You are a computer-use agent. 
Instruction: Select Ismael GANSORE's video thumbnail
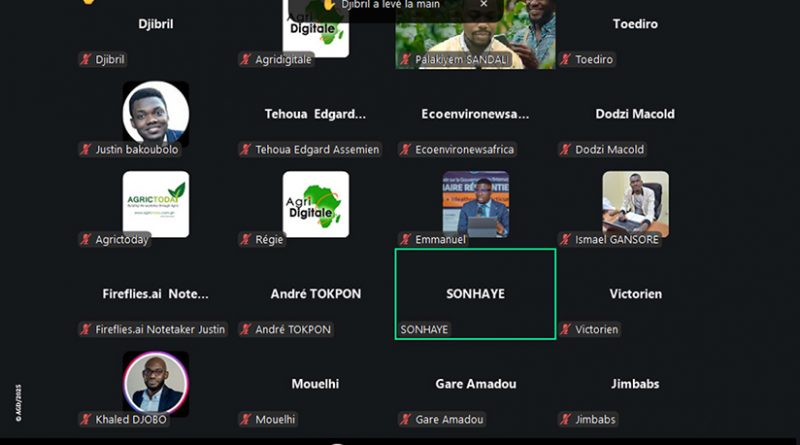tap(635, 204)
